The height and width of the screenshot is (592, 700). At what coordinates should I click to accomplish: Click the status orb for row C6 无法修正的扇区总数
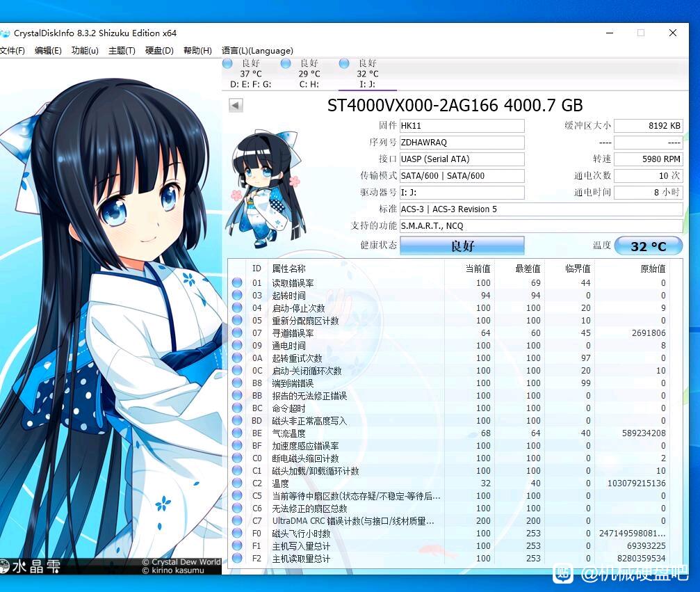click(237, 508)
